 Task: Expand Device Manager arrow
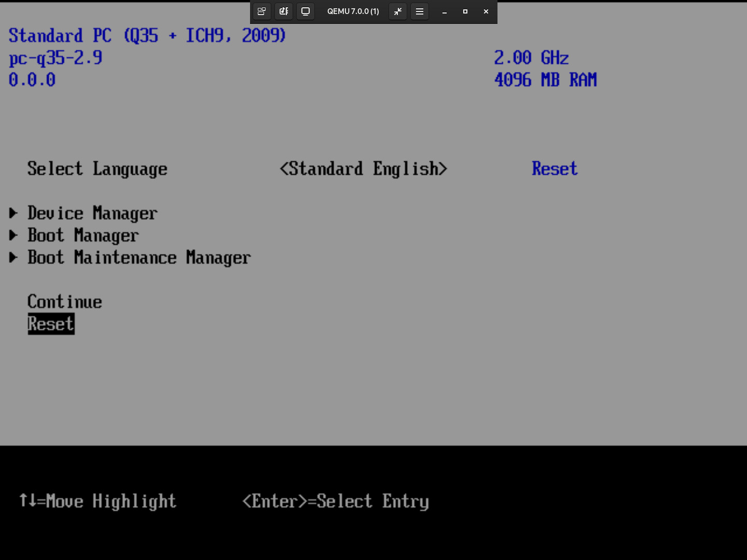click(x=13, y=213)
